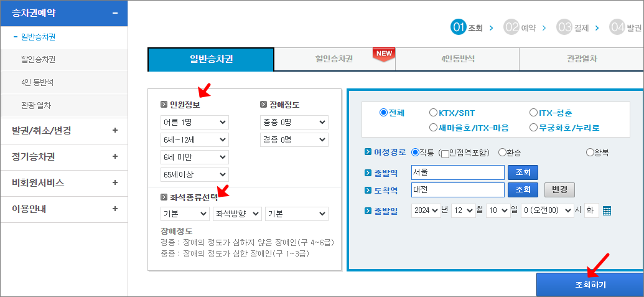Select the 환승 radio button
The height and width of the screenshot is (297, 644).
(502, 153)
